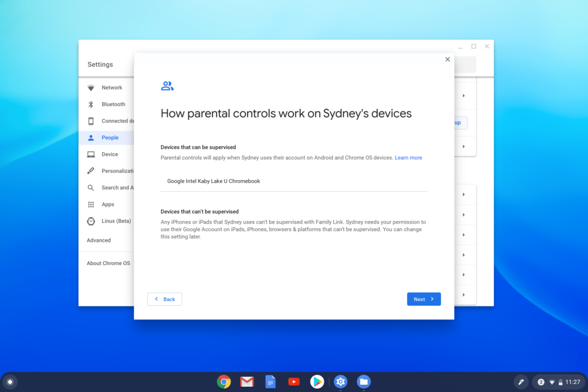Open the Learn more link

pyautogui.click(x=408, y=158)
